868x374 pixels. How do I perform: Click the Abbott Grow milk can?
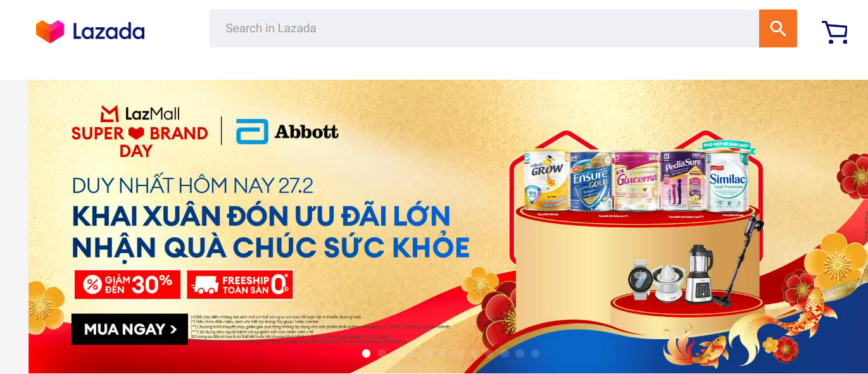click(x=545, y=181)
